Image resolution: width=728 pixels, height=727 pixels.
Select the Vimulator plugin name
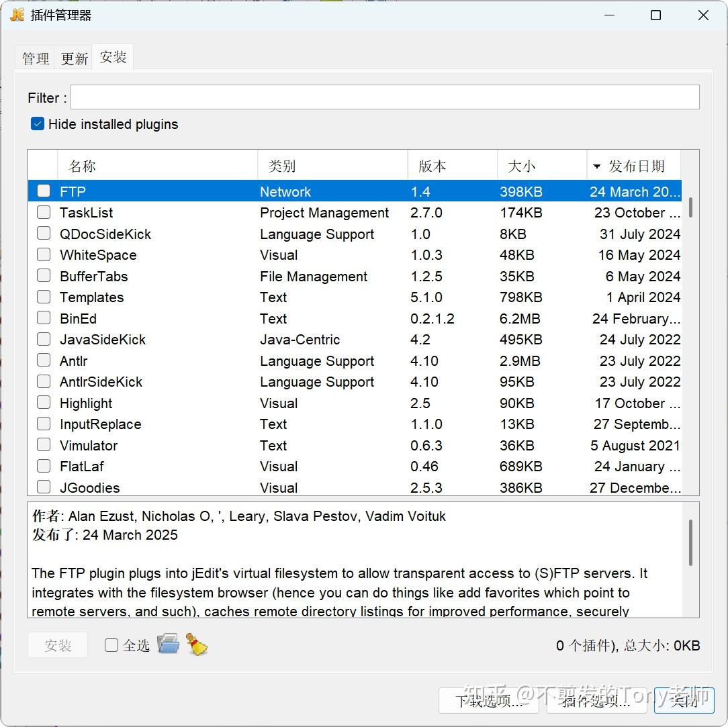[89, 445]
